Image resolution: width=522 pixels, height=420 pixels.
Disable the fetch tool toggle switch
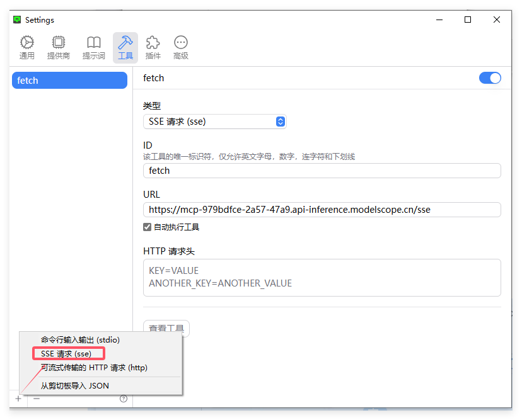[x=490, y=78]
